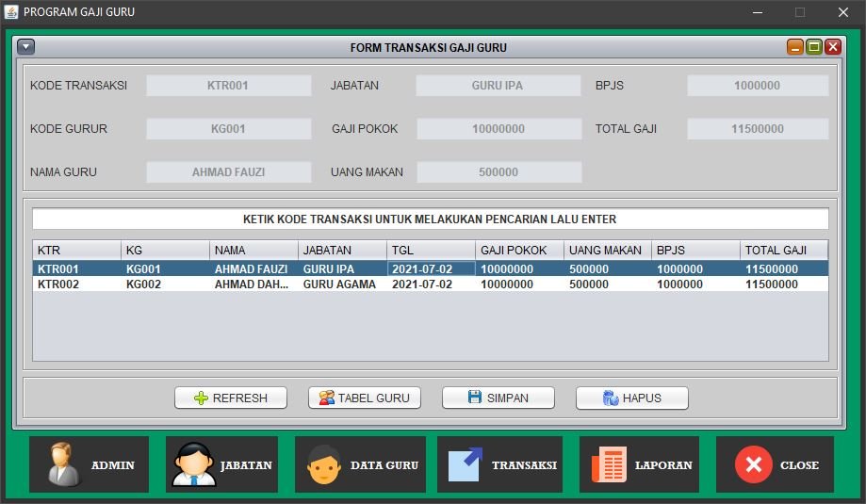Maximize the internal Form Transaksi frame
This screenshot has width=866, height=504.
pyautogui.click(x=813, y=47)
